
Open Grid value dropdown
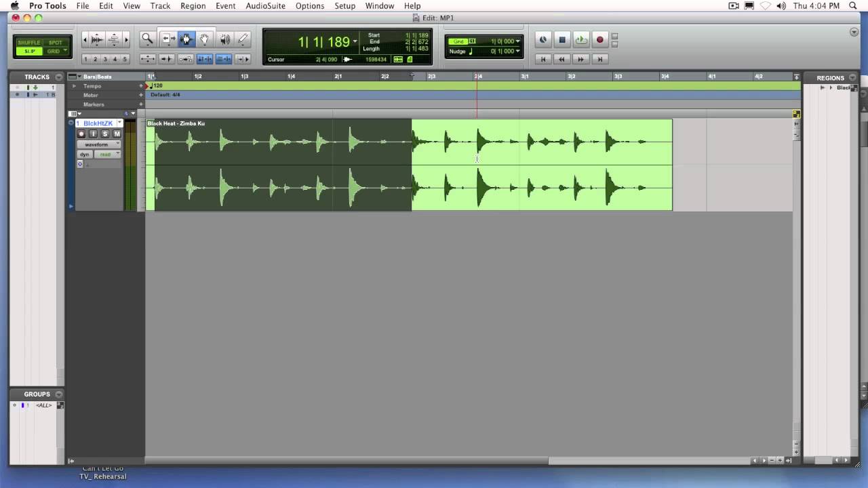[x=518, y=41]
